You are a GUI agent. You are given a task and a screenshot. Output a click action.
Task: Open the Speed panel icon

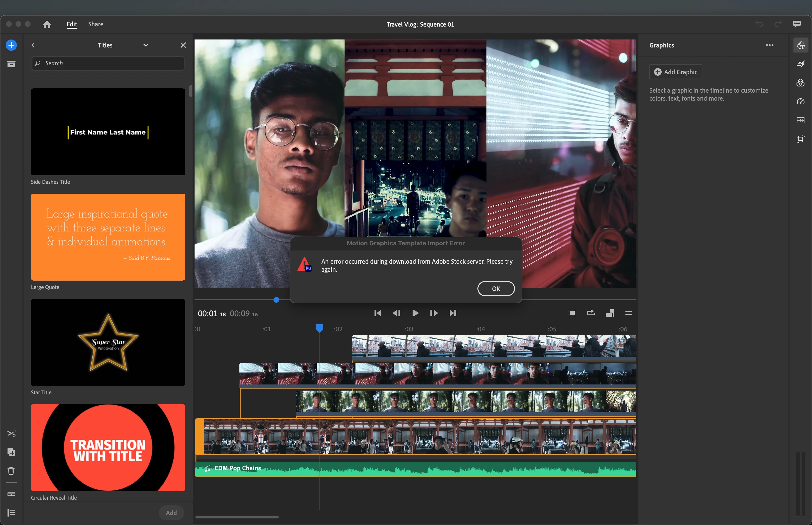point(800,102)
